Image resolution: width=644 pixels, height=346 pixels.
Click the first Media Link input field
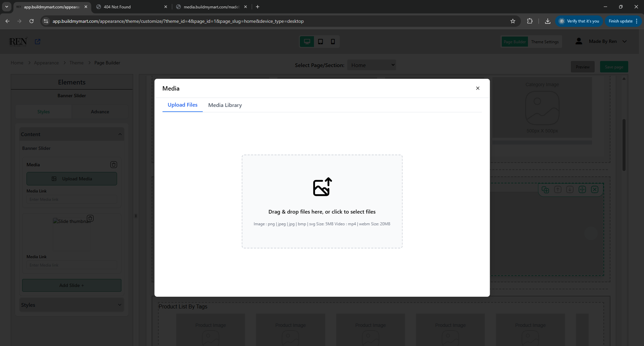click(72, 199)
